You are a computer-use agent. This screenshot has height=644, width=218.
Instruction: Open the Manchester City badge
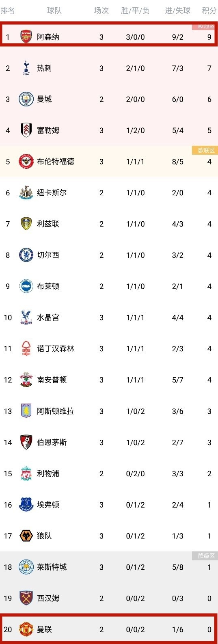(x=26, y=99)
